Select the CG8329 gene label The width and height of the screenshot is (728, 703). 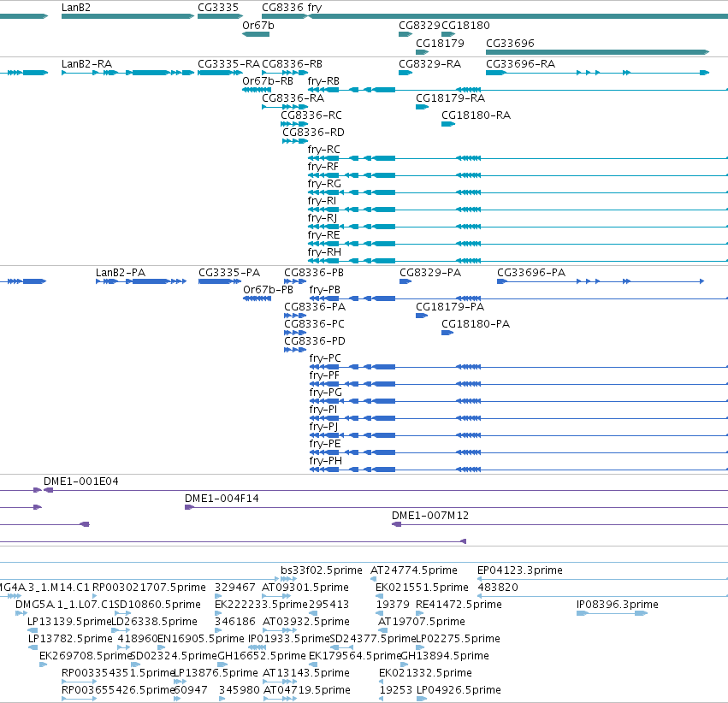point(420,26)
